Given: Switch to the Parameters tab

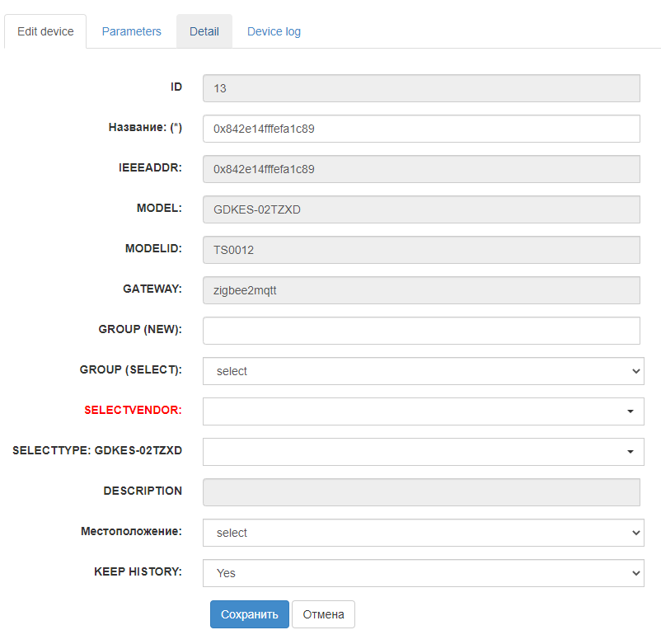Looking at the screenshot, I should pos(131,31).
